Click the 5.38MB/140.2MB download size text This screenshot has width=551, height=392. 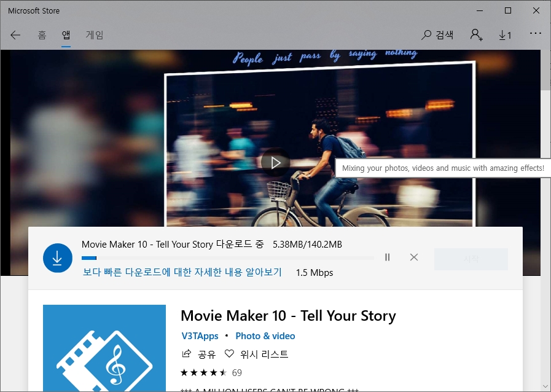pos(308,245)
